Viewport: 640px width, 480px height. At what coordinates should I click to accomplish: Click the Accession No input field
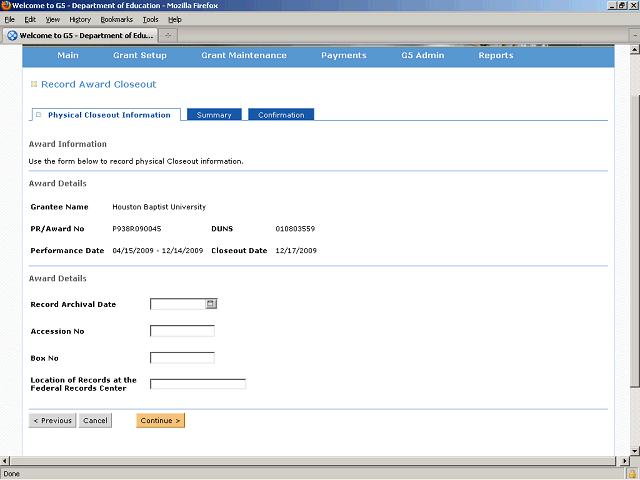182,331
